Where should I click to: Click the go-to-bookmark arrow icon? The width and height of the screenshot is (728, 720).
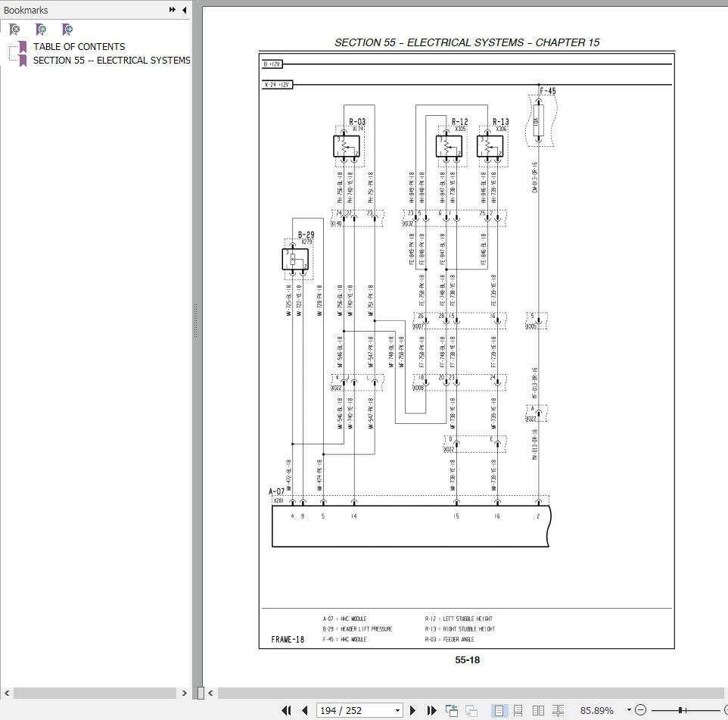pyautogui.click(x=67, y=29)
